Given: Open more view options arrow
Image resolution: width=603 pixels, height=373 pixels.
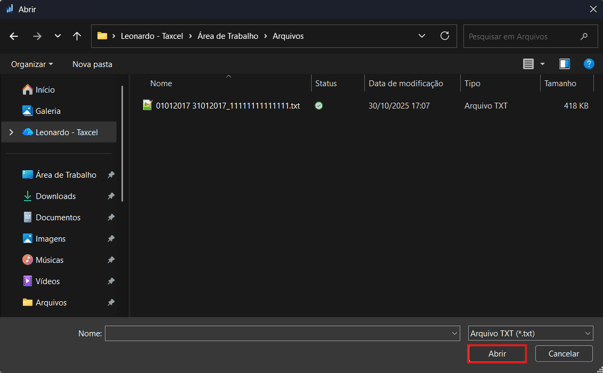Looking at the screenshot, I should 543,64.
